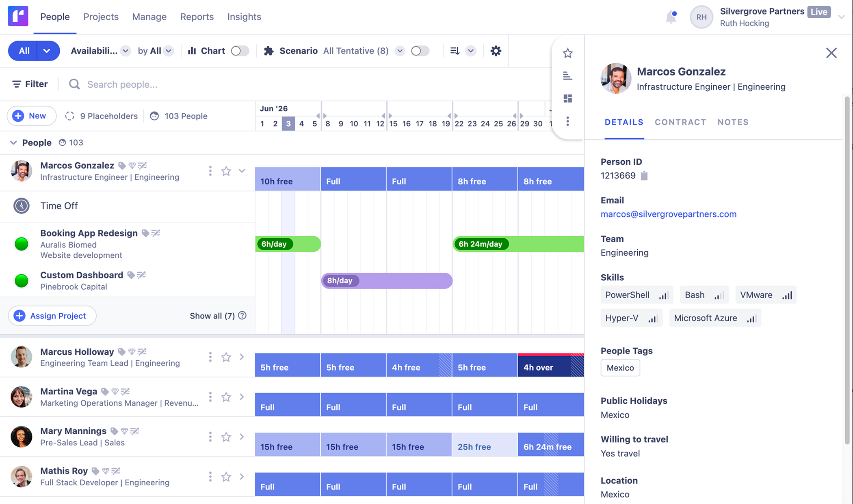Star Mary Mannings as favorite
Screen dimensions: 853x504
226,437
